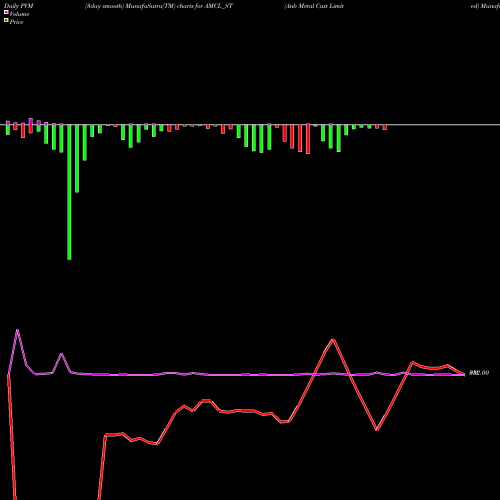
Task: Select the 'Daily PVM' title text
Action: tap(19, 6)
